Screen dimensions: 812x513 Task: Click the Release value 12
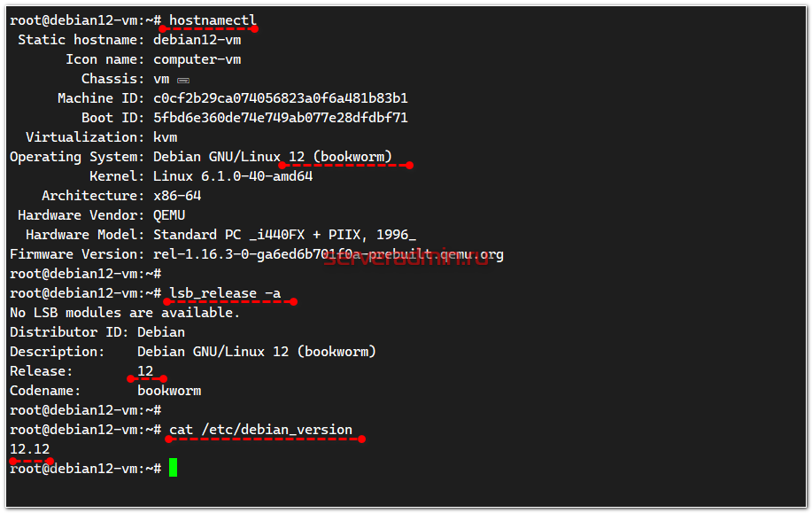145,371
